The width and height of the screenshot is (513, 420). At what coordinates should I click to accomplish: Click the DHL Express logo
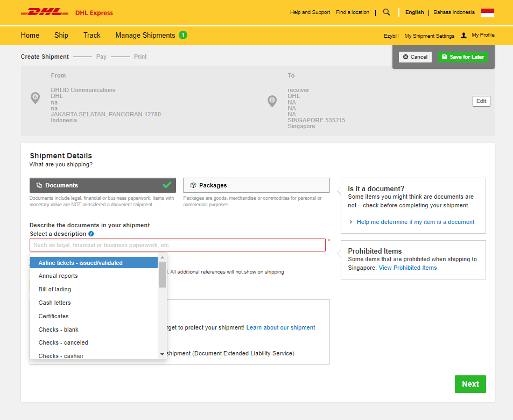click(67, 13)
